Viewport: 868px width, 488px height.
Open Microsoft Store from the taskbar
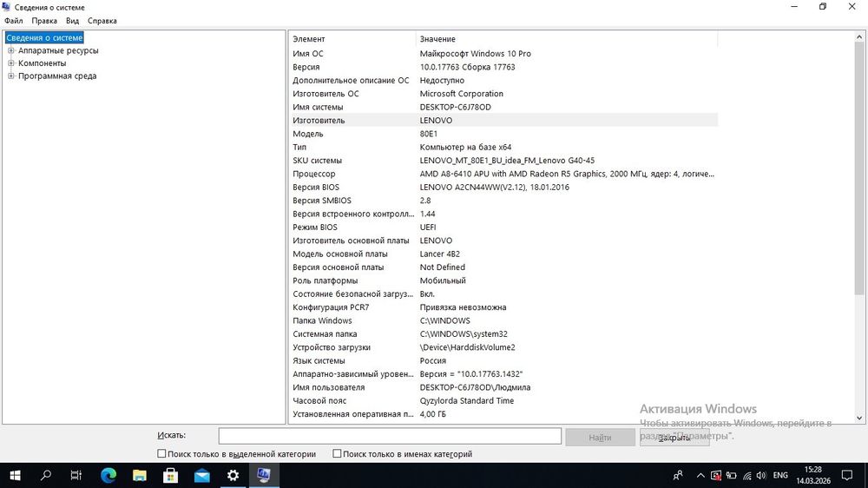click(x=170, y=475)
